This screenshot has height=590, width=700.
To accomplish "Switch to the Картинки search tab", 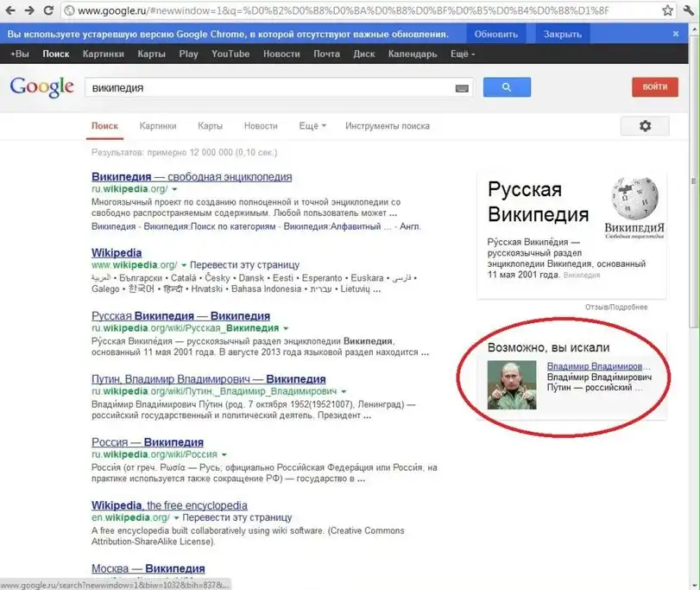I will coord(157,125).
